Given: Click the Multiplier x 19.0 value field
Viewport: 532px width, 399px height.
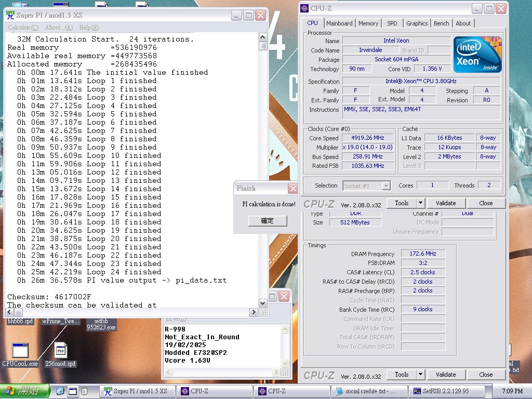Looking at the screenshot, I should [x=368, y=147].
